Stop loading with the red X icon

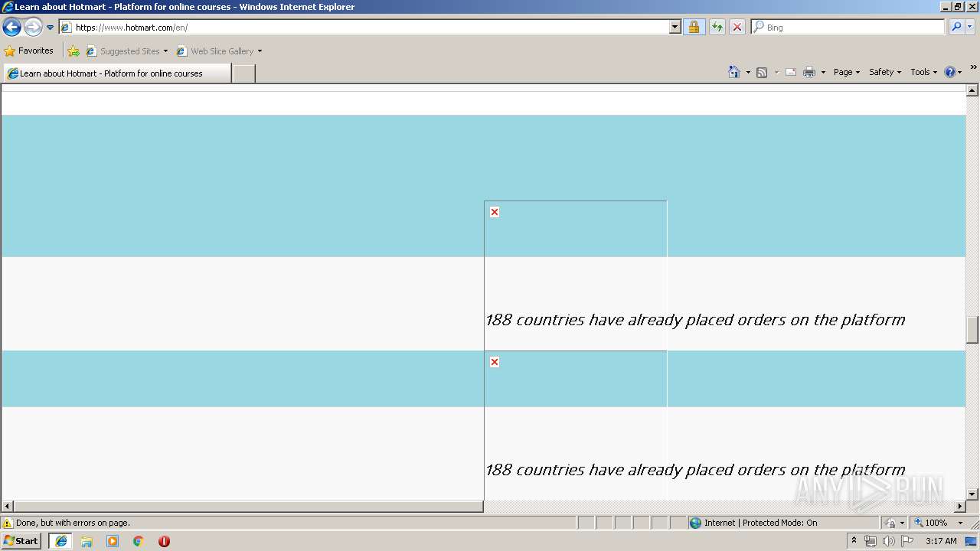pyautogui.click(x=737, y=28)
